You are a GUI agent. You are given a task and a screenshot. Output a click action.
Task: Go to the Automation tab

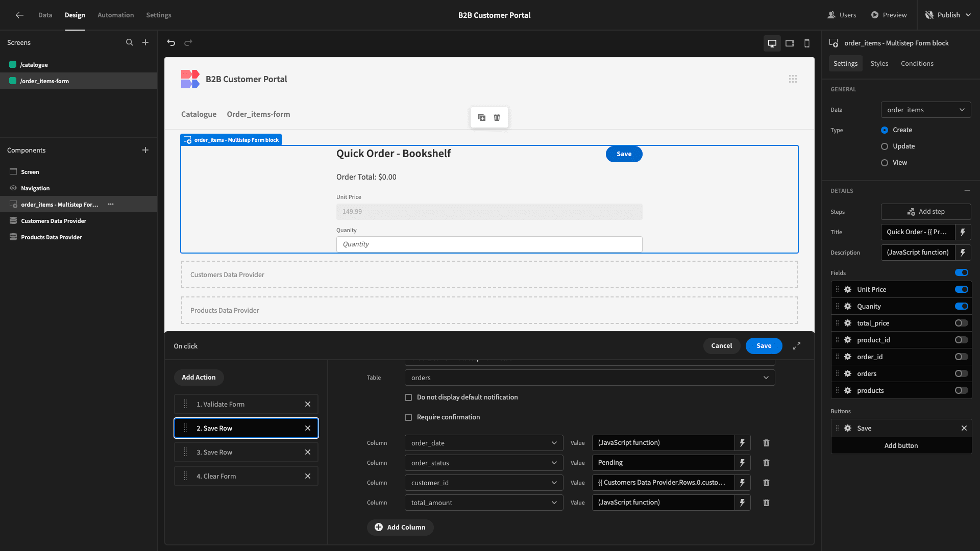pyautogui.click(x=115, y=15)
